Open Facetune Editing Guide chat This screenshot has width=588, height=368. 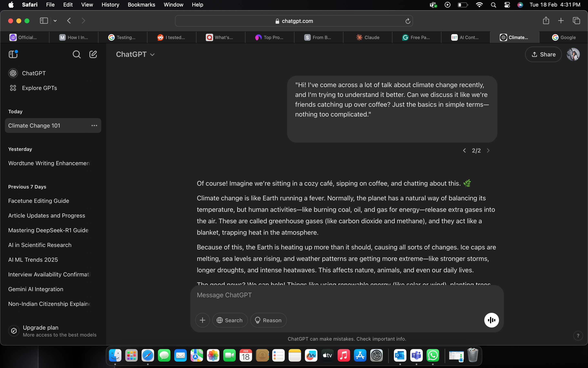53,201
